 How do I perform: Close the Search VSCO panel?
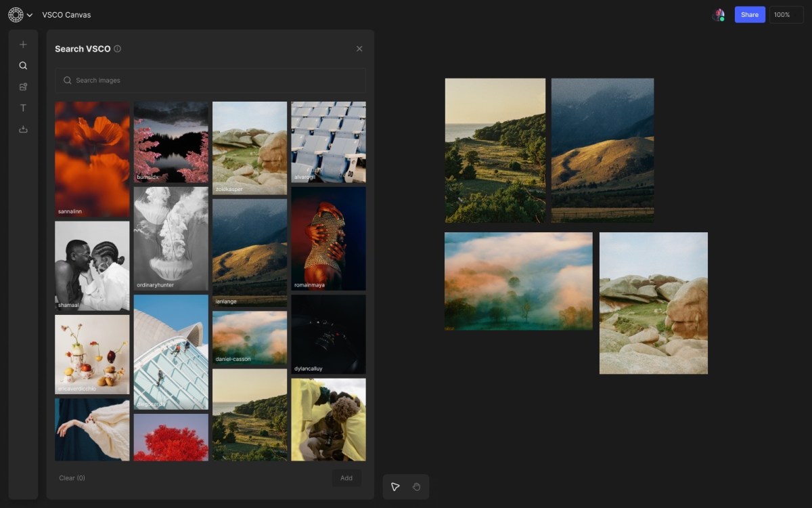tap(359, 48)
